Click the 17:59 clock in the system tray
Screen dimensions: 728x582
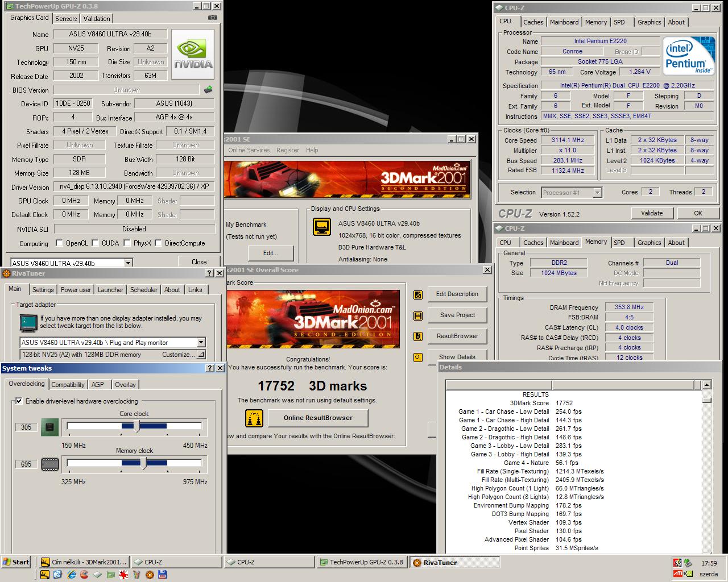coord(709,563)
